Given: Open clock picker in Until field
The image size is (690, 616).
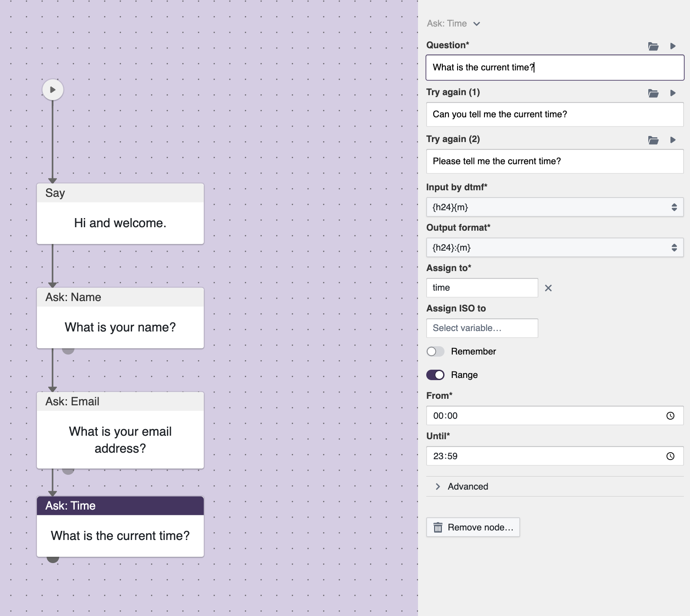Looking at the screenshot, I should (670, 456).
